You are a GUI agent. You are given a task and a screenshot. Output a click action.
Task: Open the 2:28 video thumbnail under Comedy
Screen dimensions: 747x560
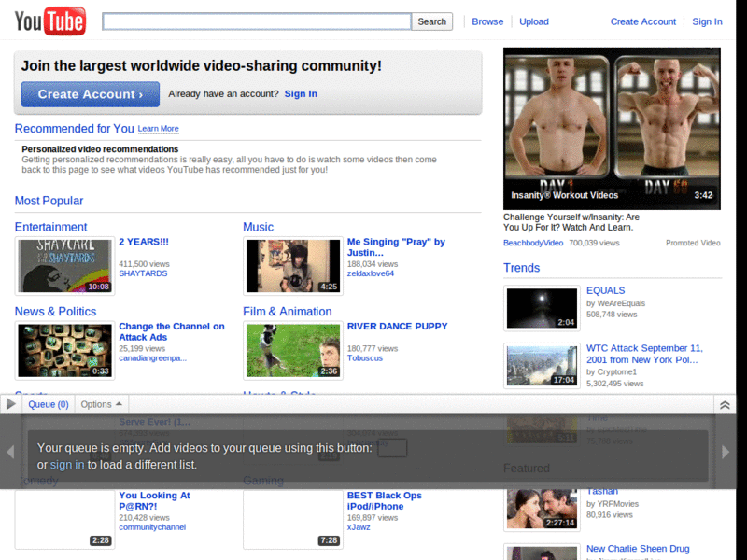64,520
